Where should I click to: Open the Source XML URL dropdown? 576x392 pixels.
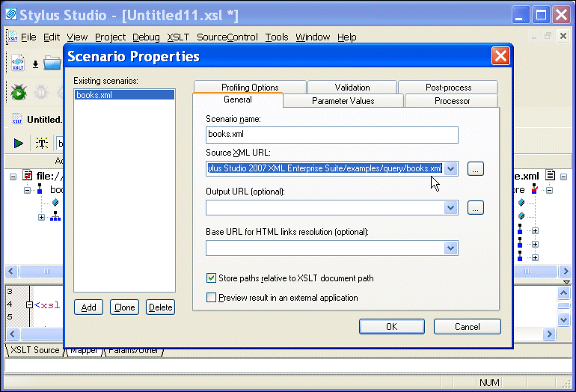(x=450, y=169)
